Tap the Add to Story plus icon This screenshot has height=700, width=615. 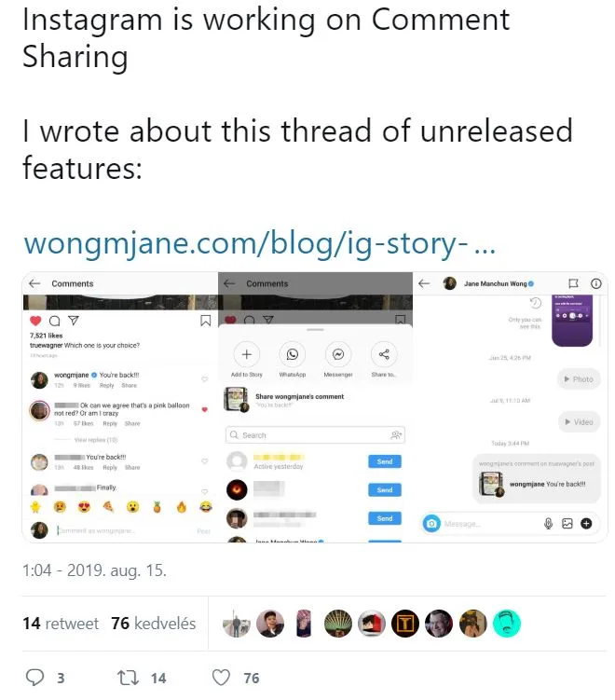click(246, 354)
